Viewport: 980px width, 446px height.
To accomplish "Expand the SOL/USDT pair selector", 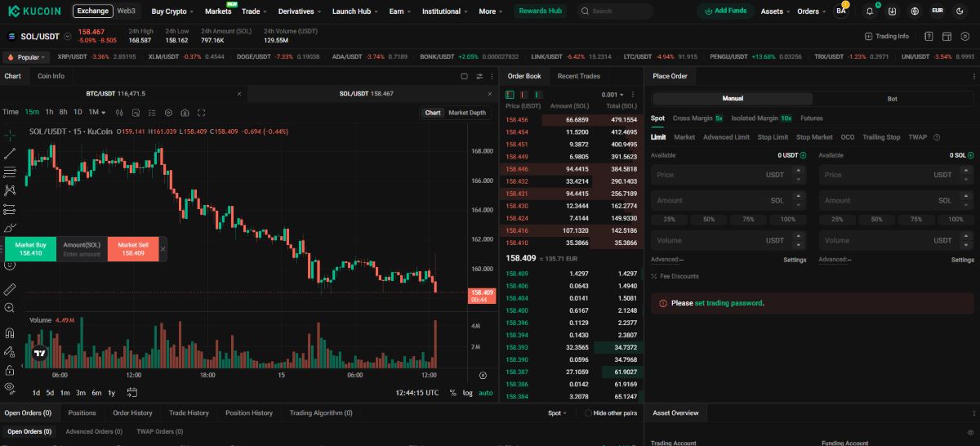I will pyautogui.click(x=68, y=37).
